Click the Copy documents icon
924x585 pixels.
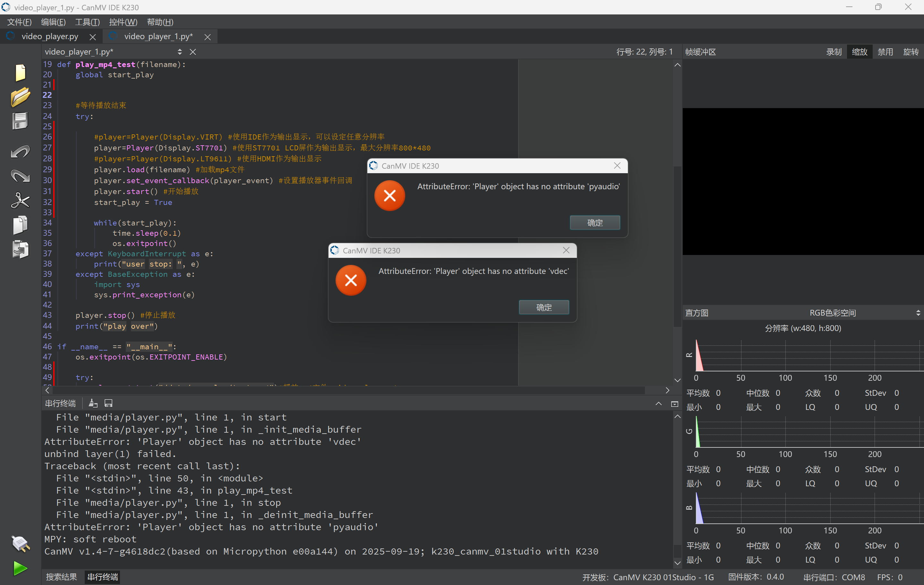coord(20,225)
